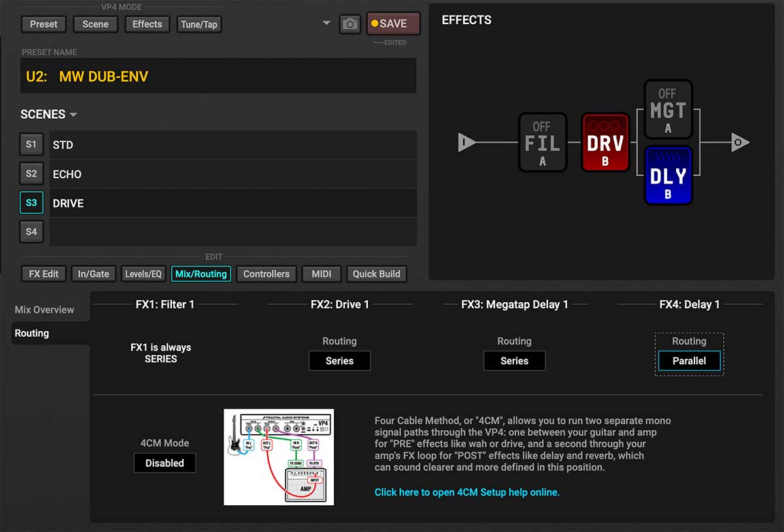Click the FX4: Delay 1 heading
The width and height of the screenshot is (784, 532).
pos(689,304)
